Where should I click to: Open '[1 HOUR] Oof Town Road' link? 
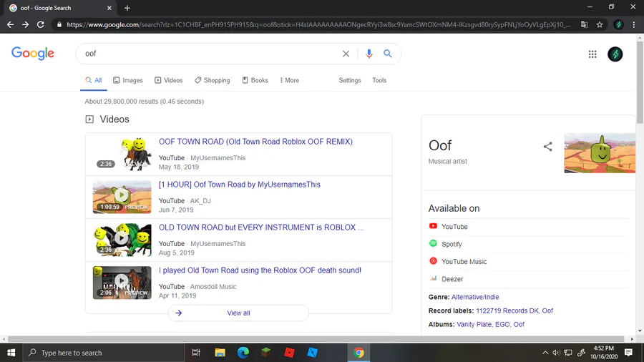pyautogui.click(x=240, y=185)
